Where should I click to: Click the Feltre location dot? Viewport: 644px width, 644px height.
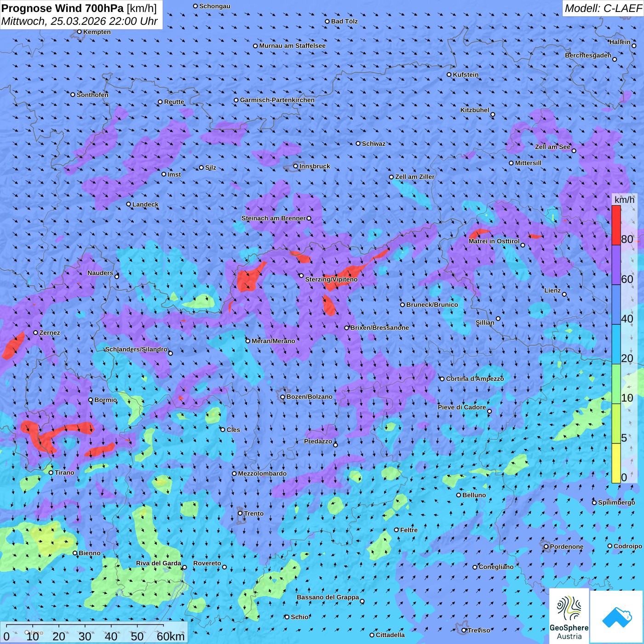[396, 530]
